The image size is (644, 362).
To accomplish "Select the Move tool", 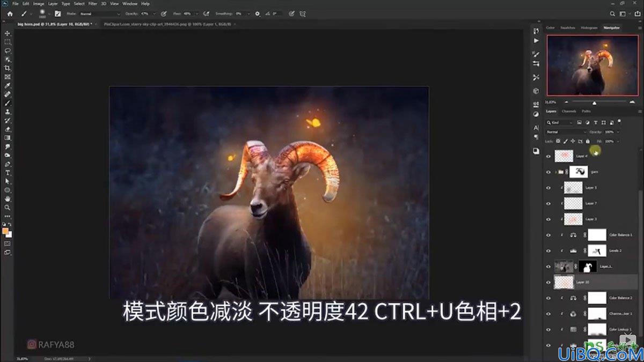I will click(x=8, y=33).
